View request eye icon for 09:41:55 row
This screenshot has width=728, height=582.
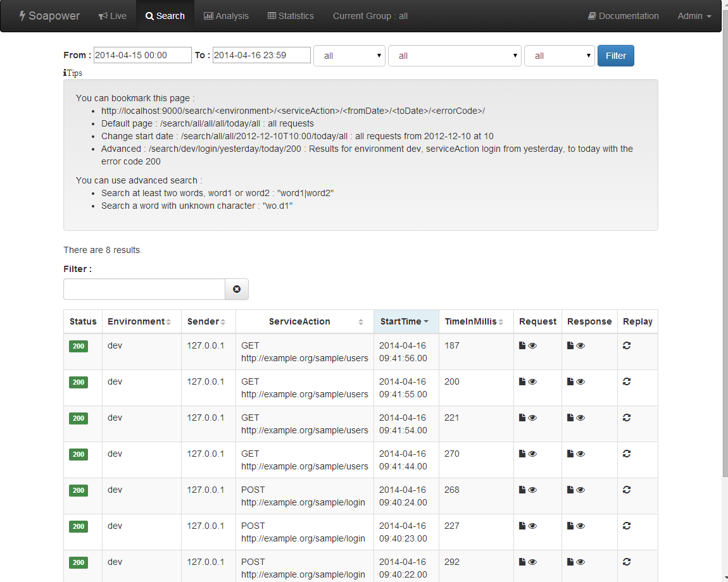pyautogui.click(x=532, y=381)
